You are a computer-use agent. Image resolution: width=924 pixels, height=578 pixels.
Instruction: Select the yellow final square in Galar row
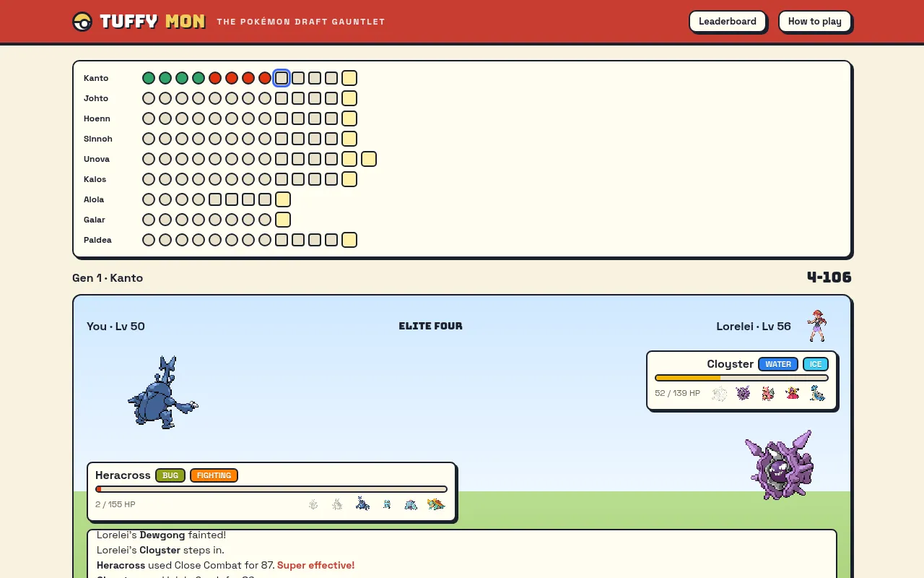(x=283, y=220)
